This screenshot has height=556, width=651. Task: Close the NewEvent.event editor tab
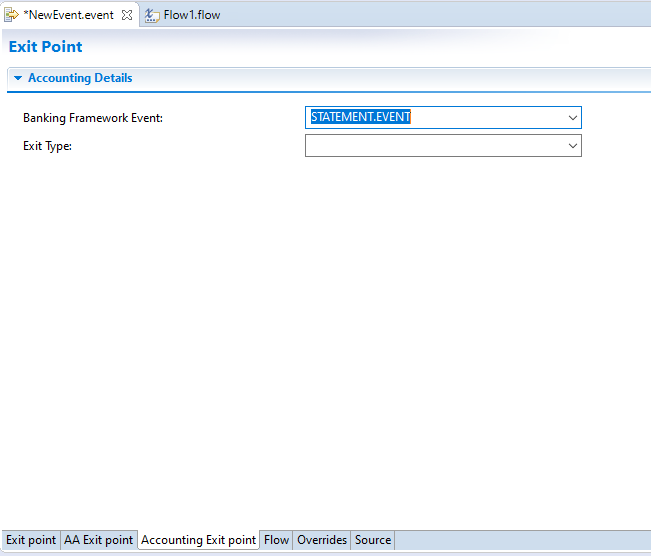[126, 15]
